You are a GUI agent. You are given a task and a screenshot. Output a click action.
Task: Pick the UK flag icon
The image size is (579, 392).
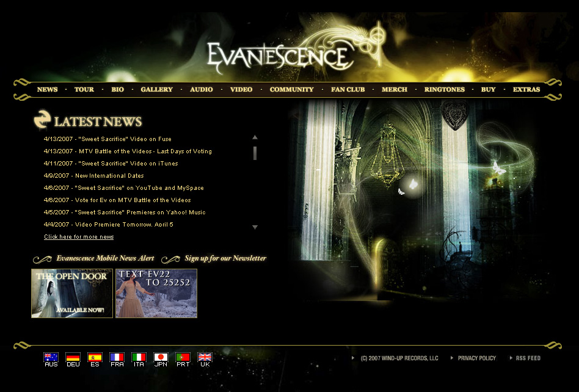tap(205, 357)
